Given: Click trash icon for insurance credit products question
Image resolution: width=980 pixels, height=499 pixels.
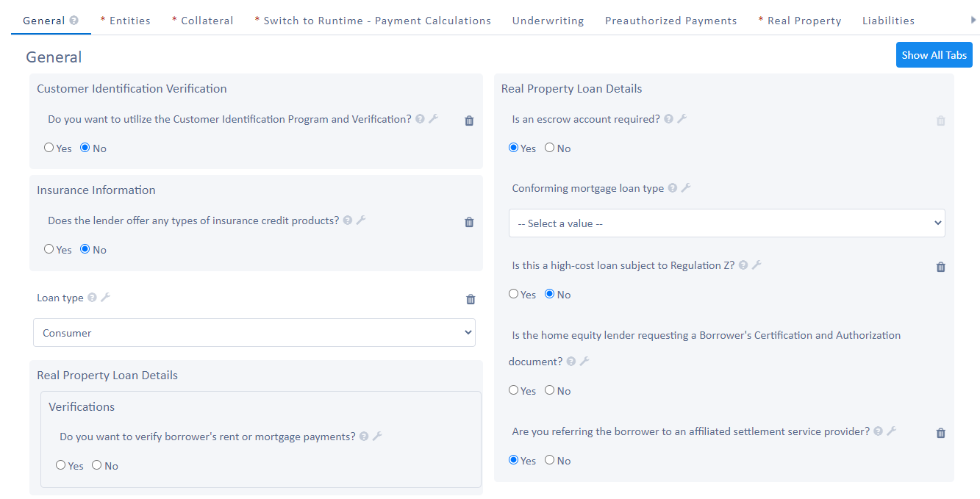Looking at the screenshot, I should (x=469, y=222).
